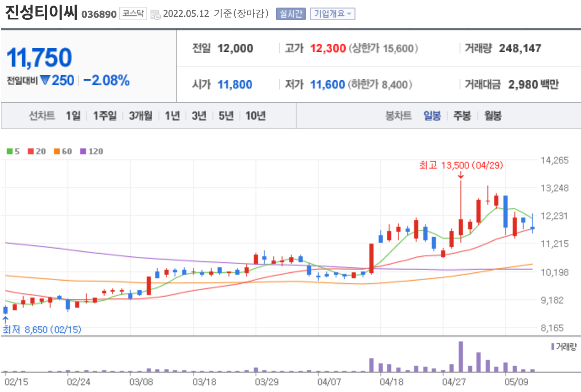Click the 상한가 15,600 text
The width and height of the screenshot is (581, 392).
(x=383, y=48)
